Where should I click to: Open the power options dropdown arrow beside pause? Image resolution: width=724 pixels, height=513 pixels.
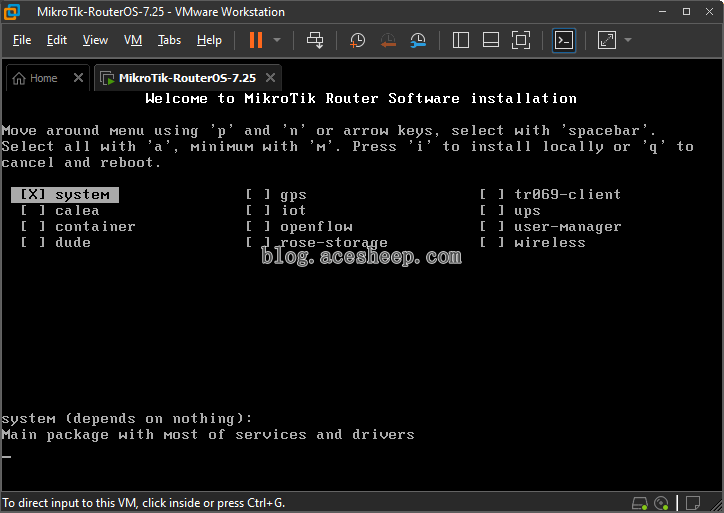pos(277,40)
